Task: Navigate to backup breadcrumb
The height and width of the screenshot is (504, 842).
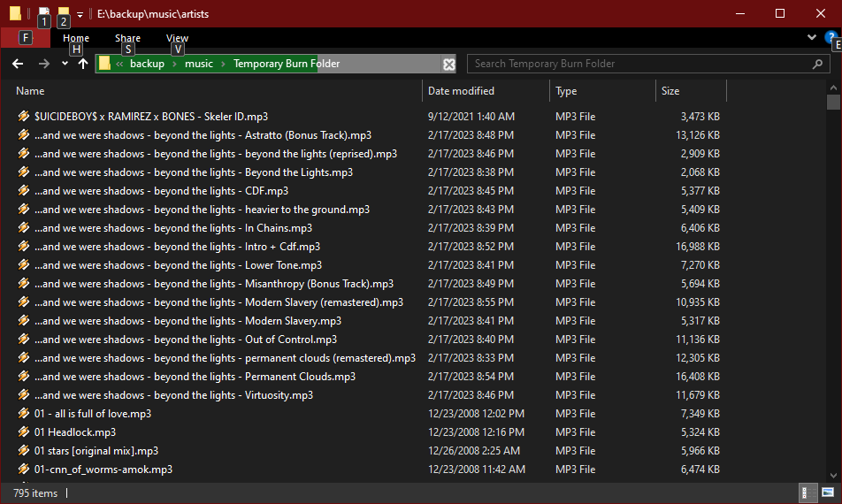Action: pos(147,64)
